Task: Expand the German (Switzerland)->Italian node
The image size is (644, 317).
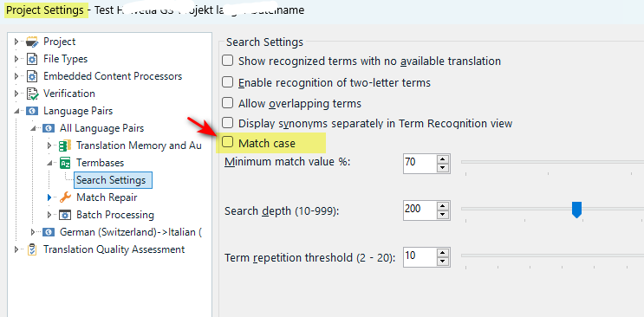Action: point(33,232)
